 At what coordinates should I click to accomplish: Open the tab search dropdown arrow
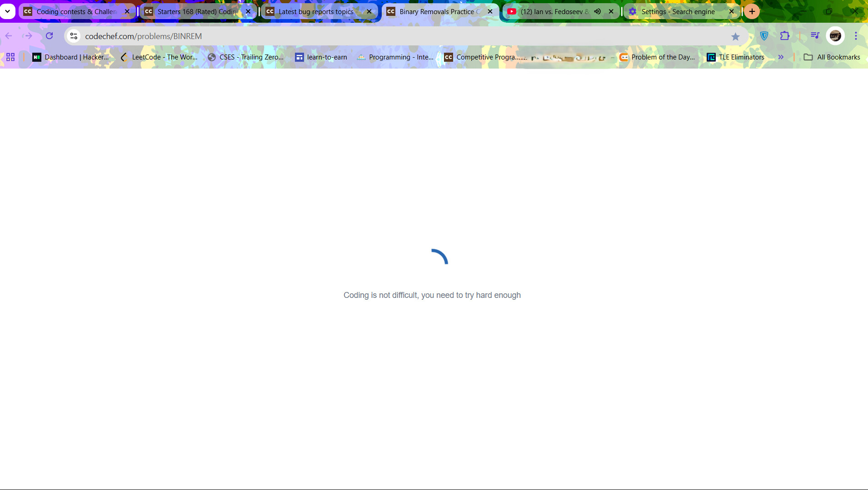(x=8, y=11)
